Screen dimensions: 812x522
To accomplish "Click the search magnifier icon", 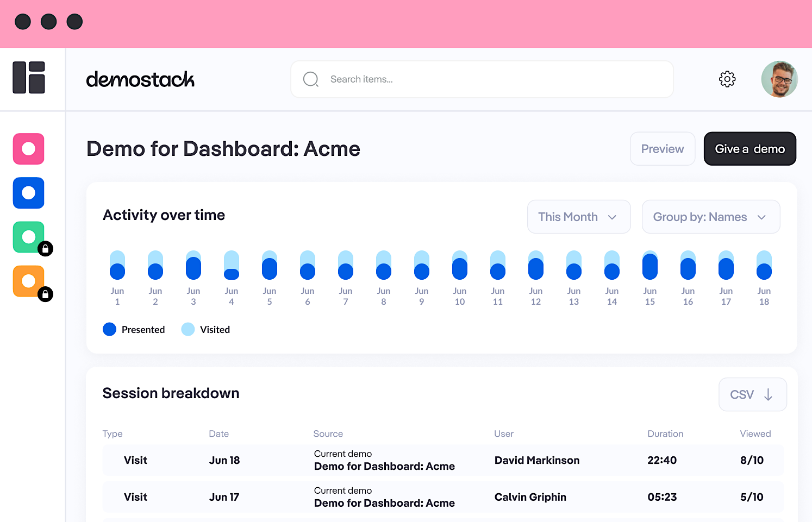I will pyautogui.click(x=311, y=79).
